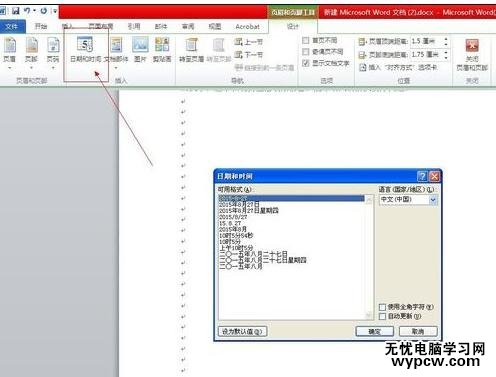This screenshot has height=377, width=496.
Task: Select format "2015年8月27日" without weekday
Action: point(239,204)
